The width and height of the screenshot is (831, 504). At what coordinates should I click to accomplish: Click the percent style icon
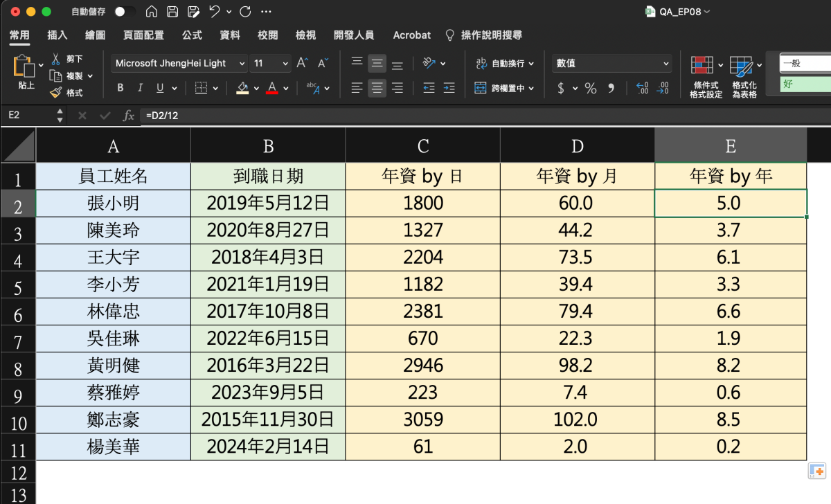pyautogui.click(x=590, y=88)
